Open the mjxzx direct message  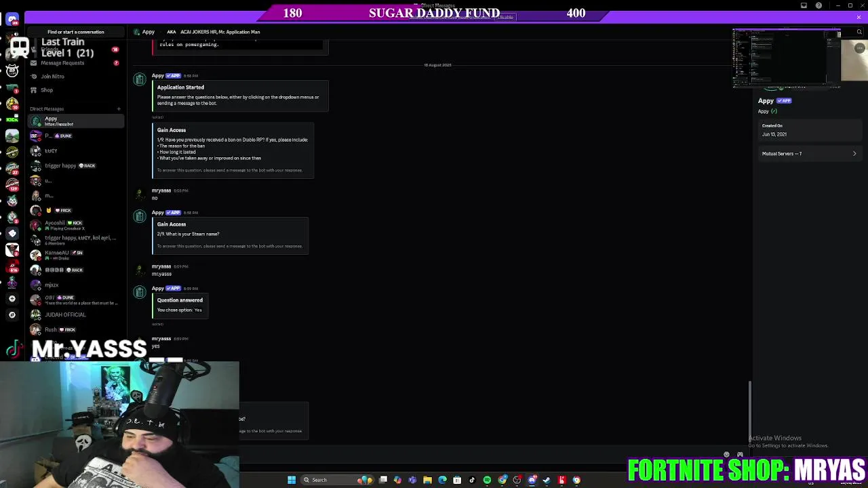pos(76,285)
